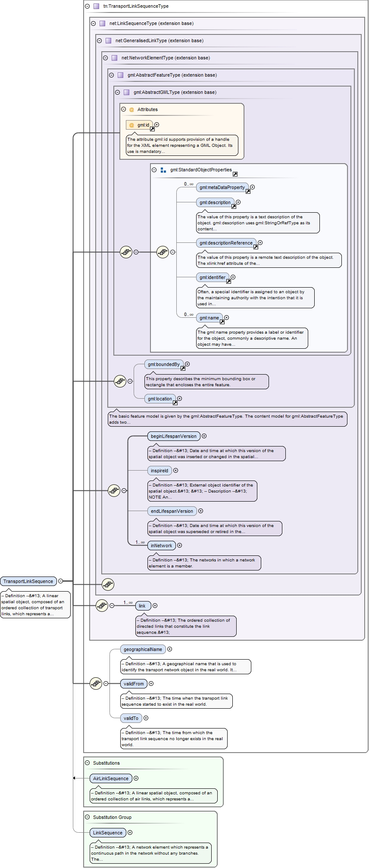The width and height of the screenshot is (369, 868).
Task: Open the AirLinkSequence substitution element
Action: tap(111, 778)
